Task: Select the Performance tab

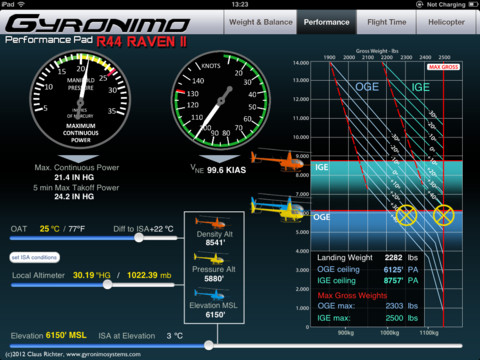Action: coord(327,22)
